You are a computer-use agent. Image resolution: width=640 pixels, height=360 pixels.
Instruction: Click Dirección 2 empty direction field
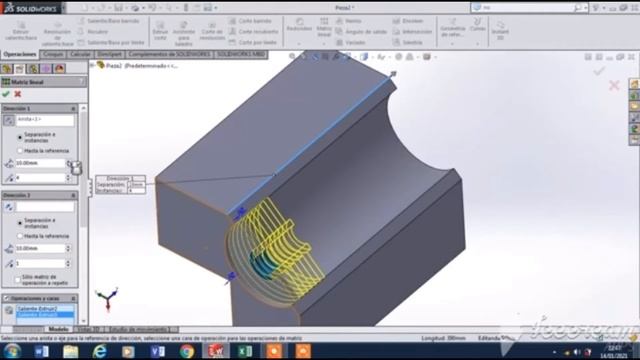45,207
